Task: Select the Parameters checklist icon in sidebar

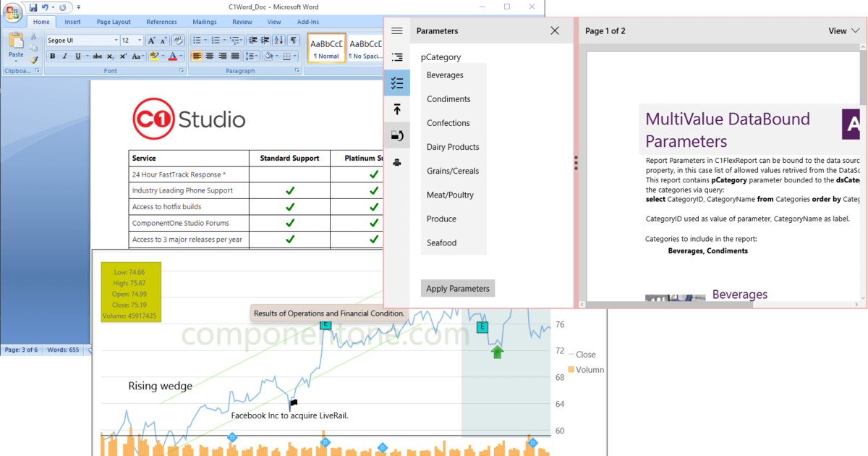Action: (x=396, y=83)
